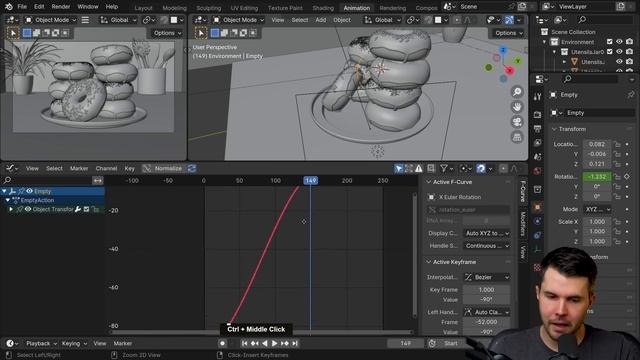The height and width of the screenshot is (360, 640).
Task: Open Tool properties tab icon
Action: (537, 96)
